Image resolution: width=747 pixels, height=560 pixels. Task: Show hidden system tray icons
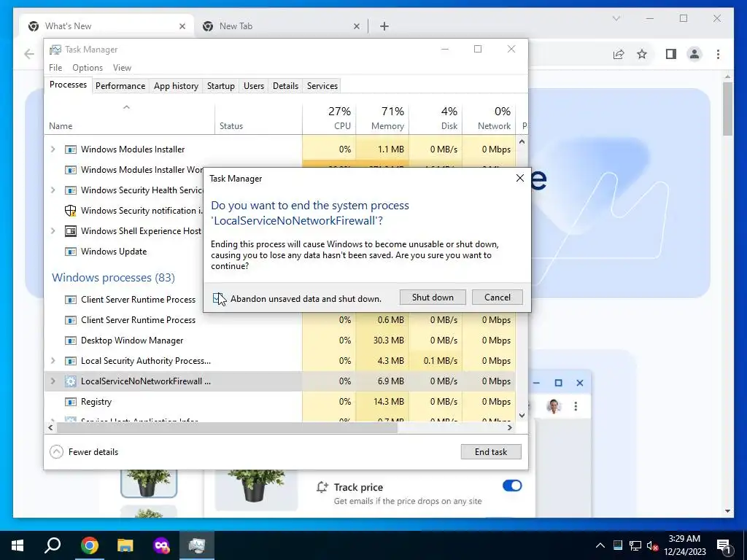point(600,545)
